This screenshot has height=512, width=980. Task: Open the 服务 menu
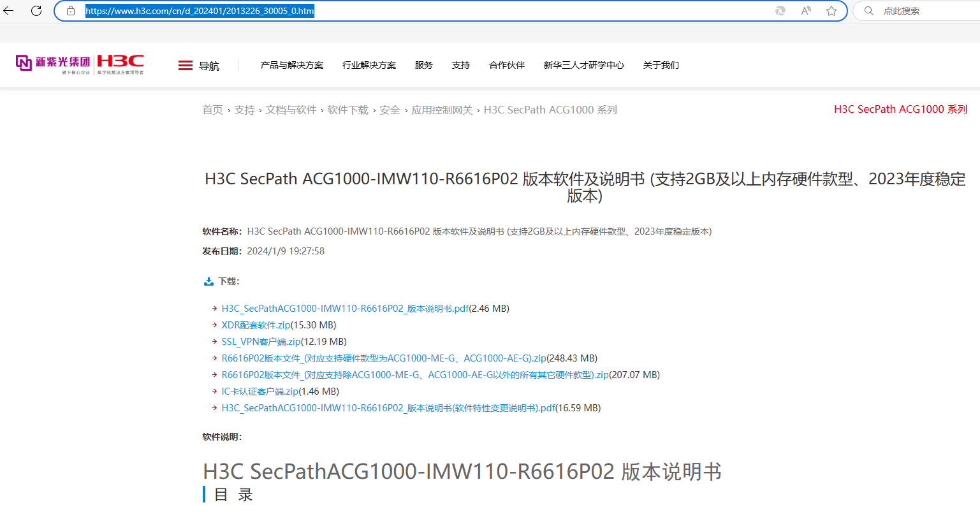(x=424, y=65)
